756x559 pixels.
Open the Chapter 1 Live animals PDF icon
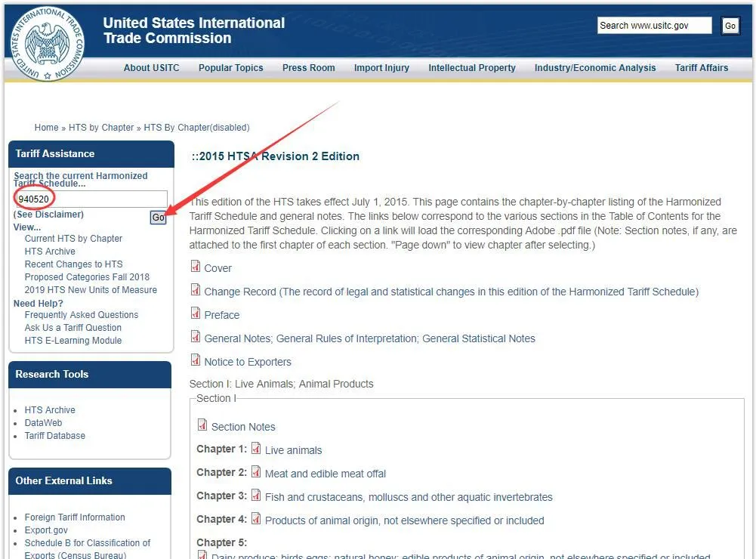tap(256, 448)
